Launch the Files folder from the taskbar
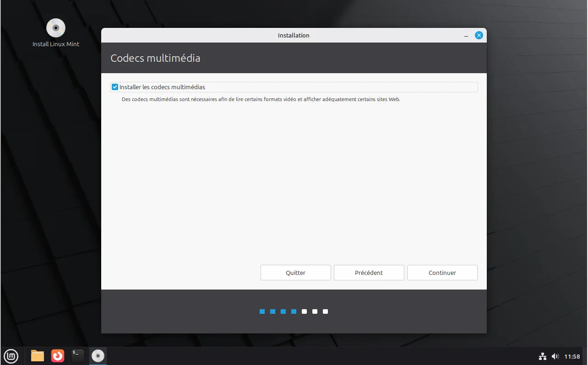Viewport: 588px width, 365px height. [38, 355]
